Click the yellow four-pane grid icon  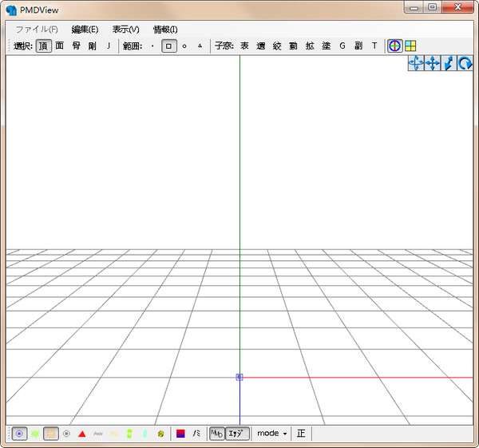click(410, 46)
